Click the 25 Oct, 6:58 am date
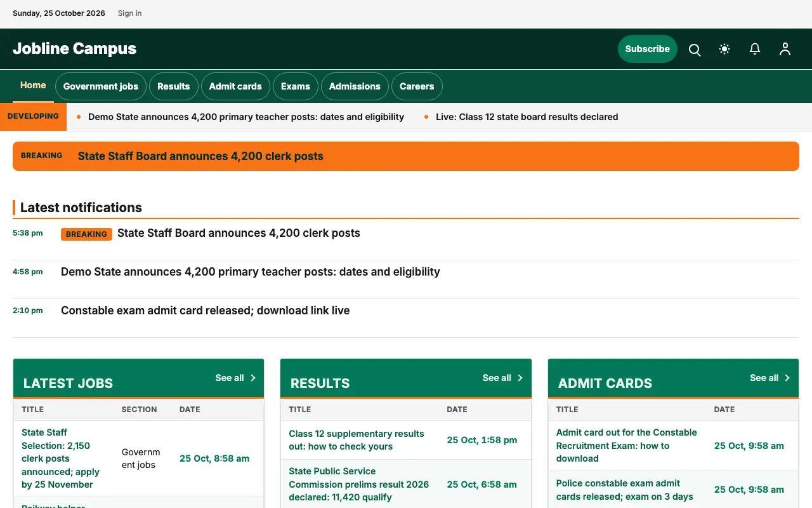Viewport: 812px width, 508px height. (x=482, y=485)
